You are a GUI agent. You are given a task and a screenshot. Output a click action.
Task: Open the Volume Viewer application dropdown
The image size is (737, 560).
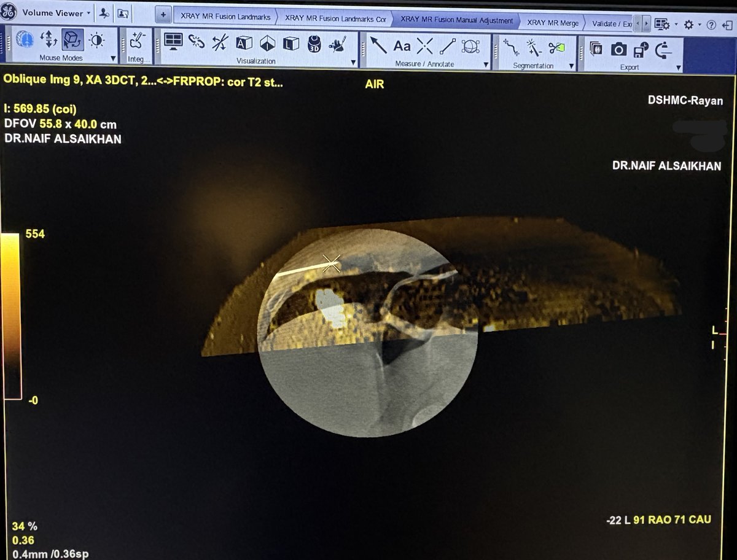tap(57, 13)
